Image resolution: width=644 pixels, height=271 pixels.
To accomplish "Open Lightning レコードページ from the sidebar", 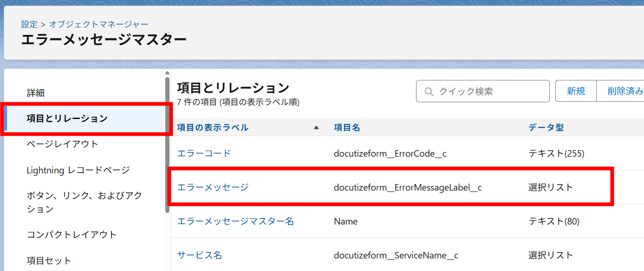I will [78, 170].
